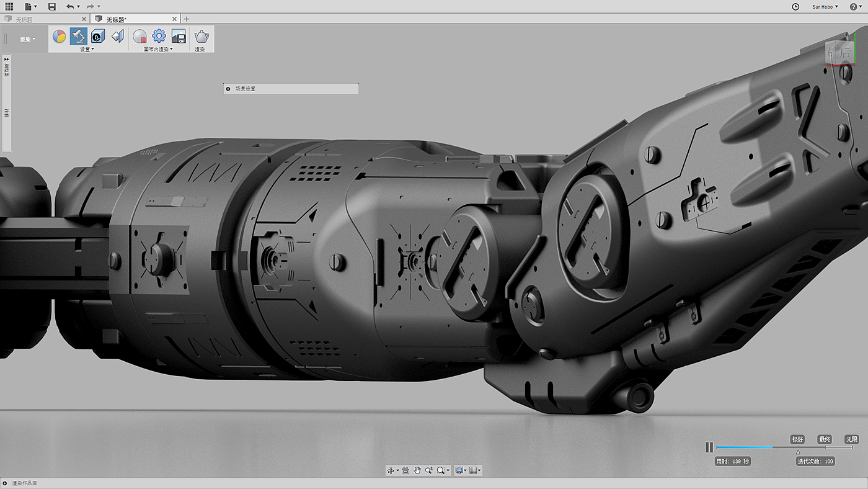Click the triangle quality marker on slider
The width and height of the screenshot is (868, 489).
click(798, 452)
